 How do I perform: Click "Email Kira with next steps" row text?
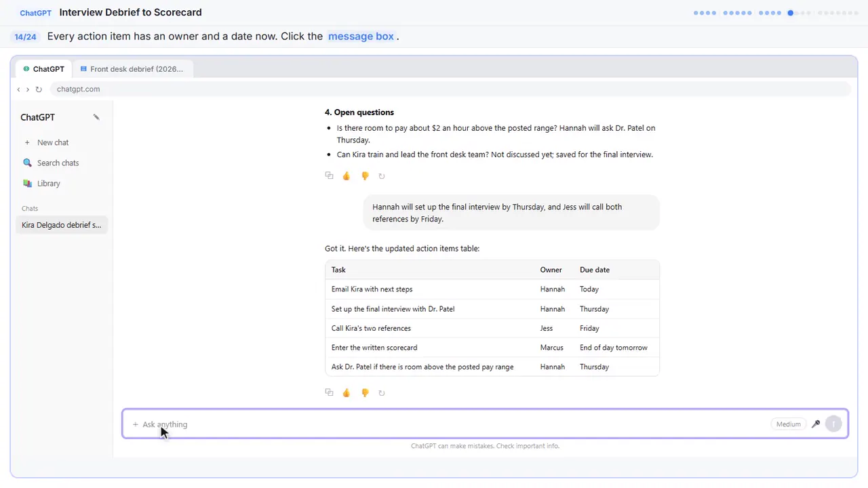pyautogui.click(x=372, y=289)
